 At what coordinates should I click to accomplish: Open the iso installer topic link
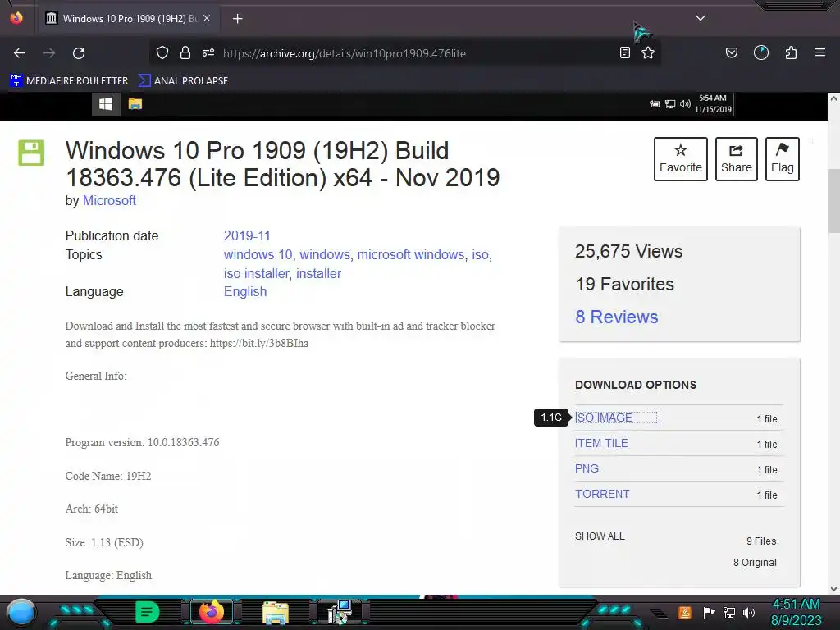[x=256, y=273]
